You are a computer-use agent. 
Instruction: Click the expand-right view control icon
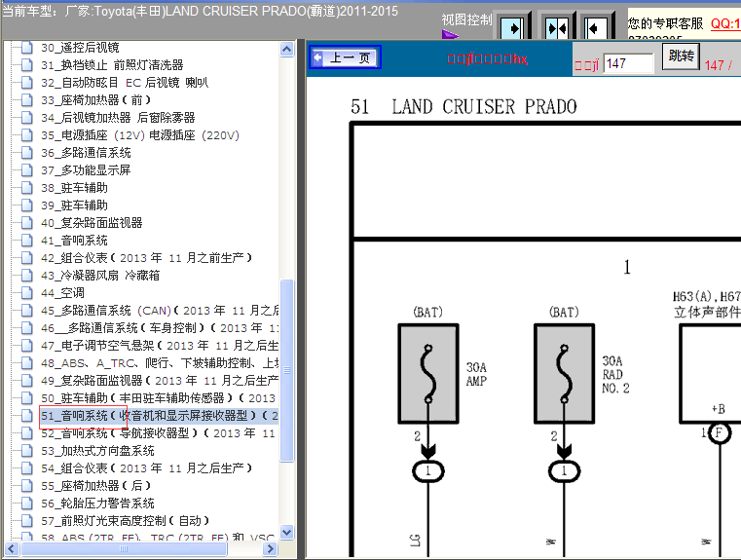click(x=512, y=28)
